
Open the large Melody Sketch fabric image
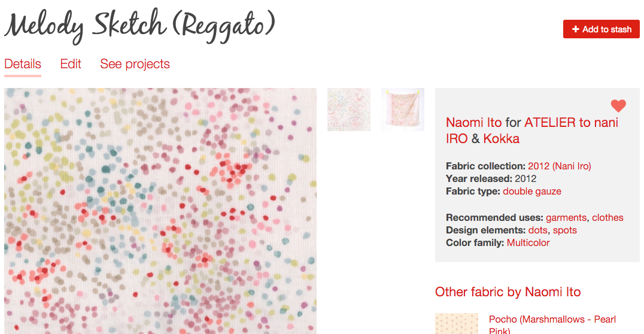(160, 211)
